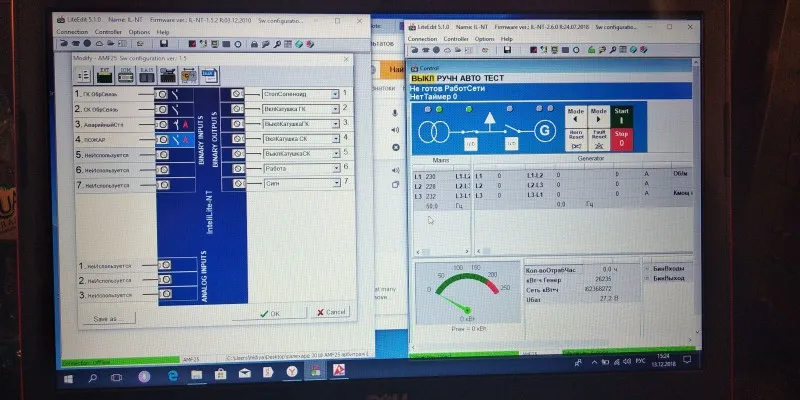Click the green Start button on control panel
The width and height of the screenshot is (800, 400).
click(621, 116)
